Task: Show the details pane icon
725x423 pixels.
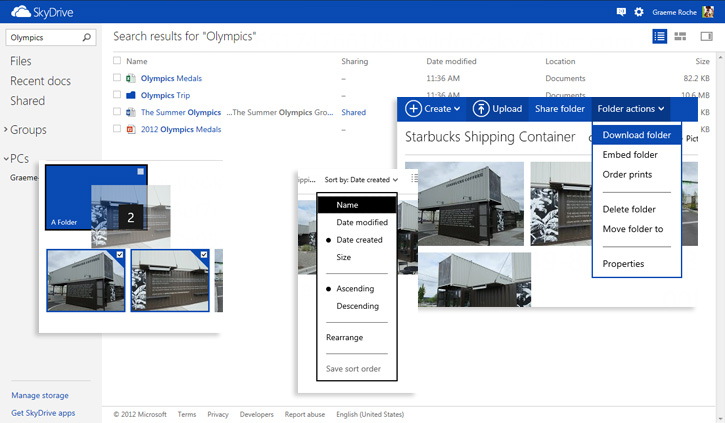Action: click(706, 36)
